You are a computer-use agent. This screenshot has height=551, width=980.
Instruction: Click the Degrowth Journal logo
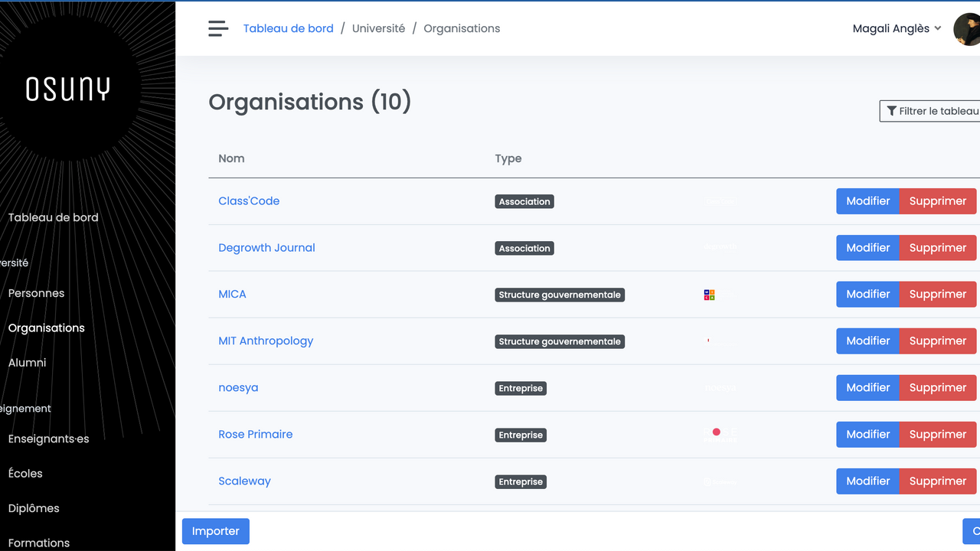click(720, 247)
